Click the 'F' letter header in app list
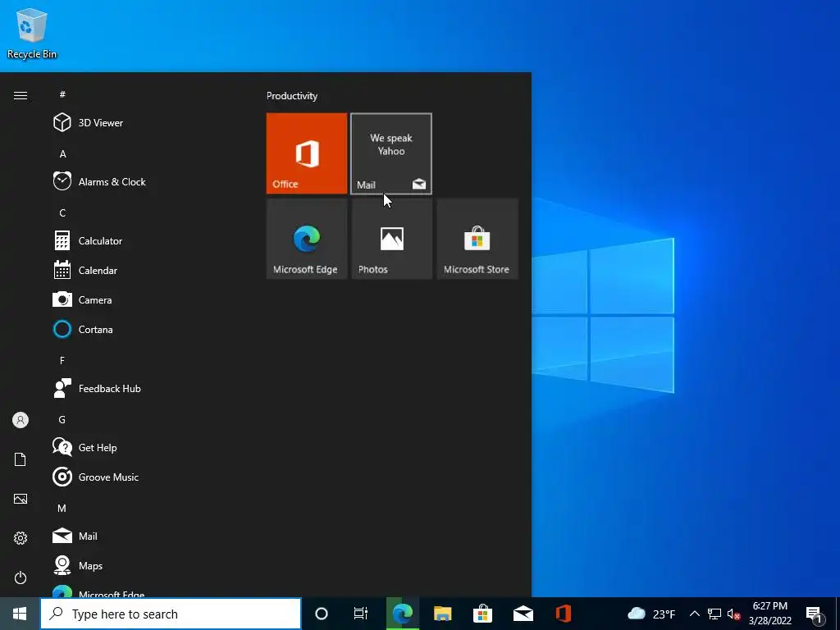The width and height of the screenshot is (840, 630). [x=62, y=361]
